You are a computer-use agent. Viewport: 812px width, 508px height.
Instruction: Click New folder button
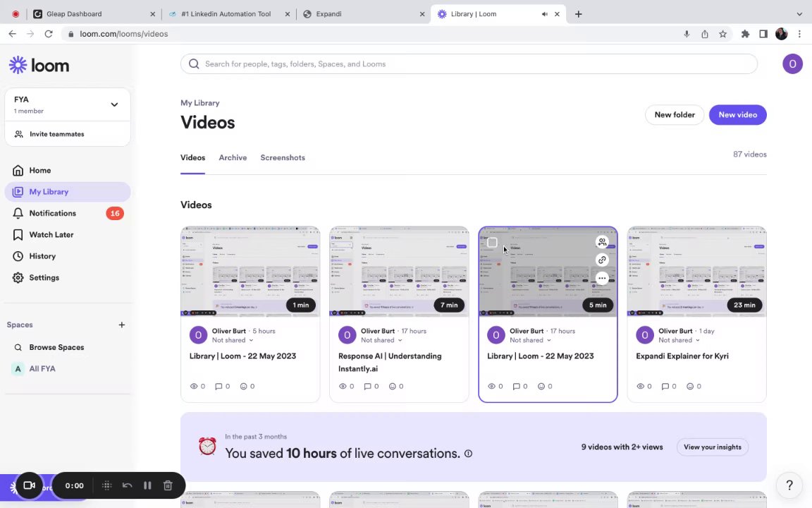tap(675, 114)
